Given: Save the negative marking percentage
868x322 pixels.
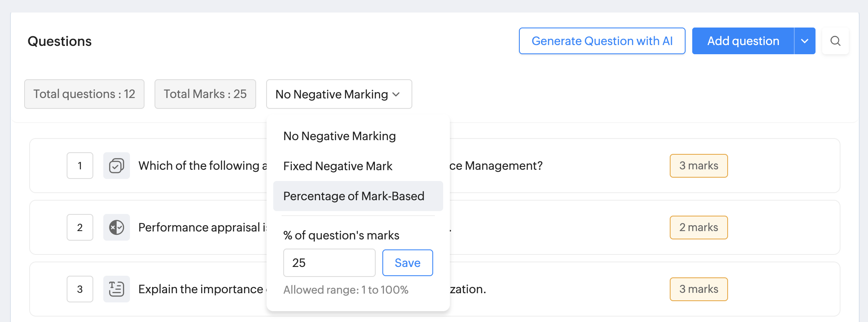Looking at the screenshot, I should (x=408, y=263).
